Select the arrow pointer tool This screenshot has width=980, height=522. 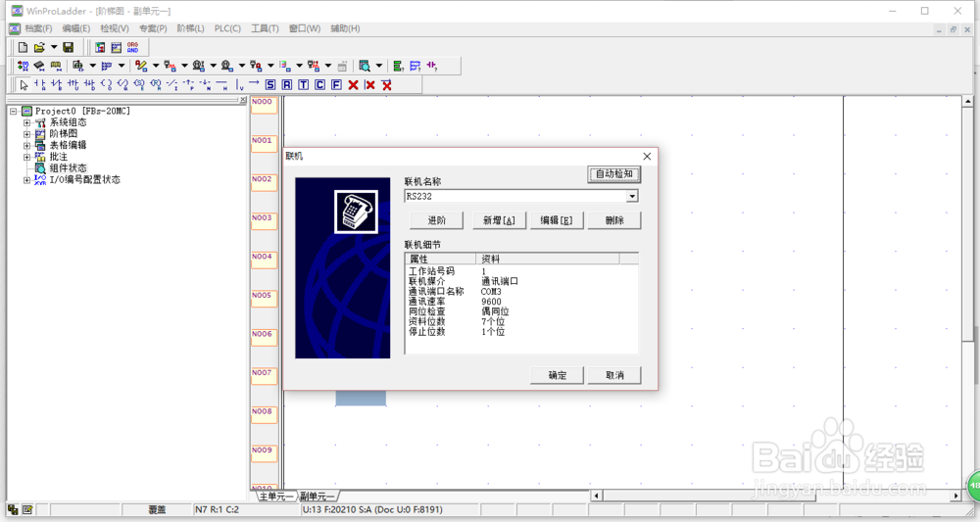tap(24, 85)
